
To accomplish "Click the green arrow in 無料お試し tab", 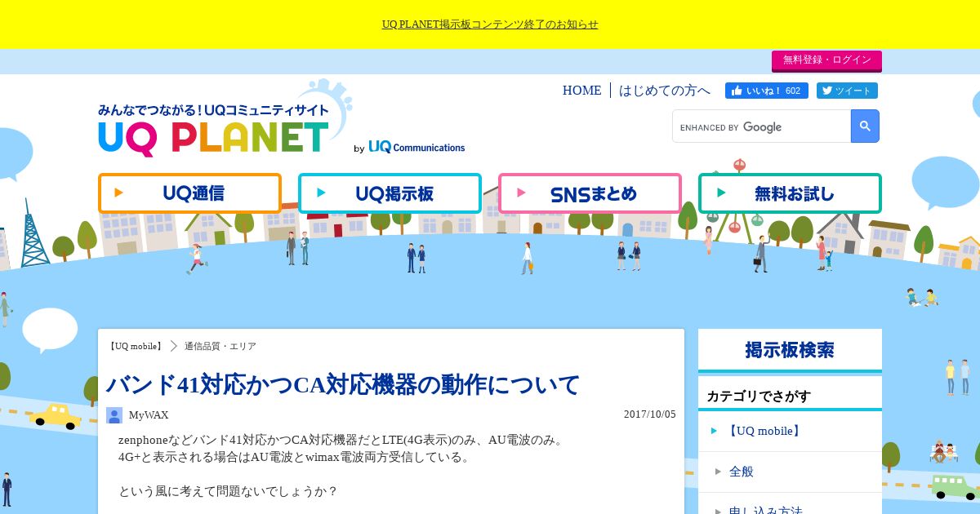I will pos(721,193).
